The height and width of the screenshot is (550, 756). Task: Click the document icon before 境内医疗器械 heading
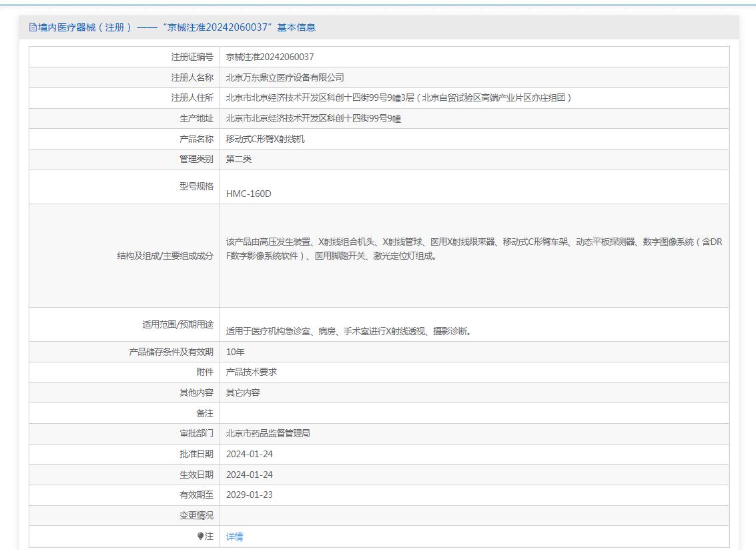point(33,27)
